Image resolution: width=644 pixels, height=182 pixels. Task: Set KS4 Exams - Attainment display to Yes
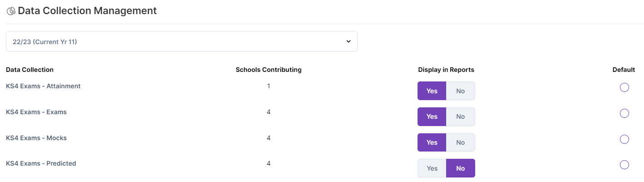[x=432, y=91]
